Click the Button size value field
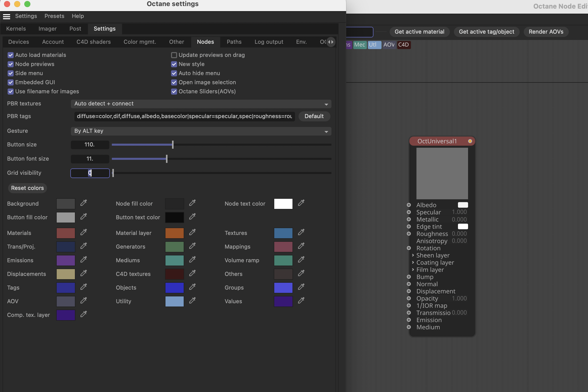The height and width of the screenshot is (392, 588). point(90,145)
